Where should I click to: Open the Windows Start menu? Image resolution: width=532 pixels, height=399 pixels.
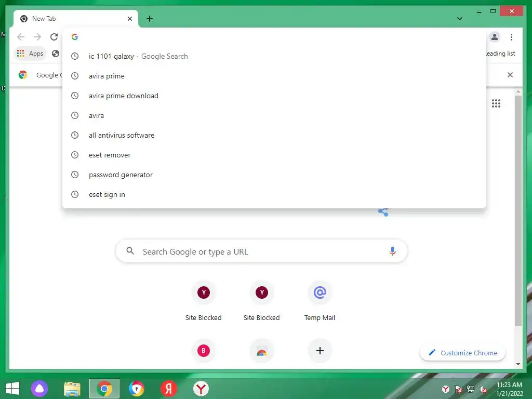tap(12, 389)
